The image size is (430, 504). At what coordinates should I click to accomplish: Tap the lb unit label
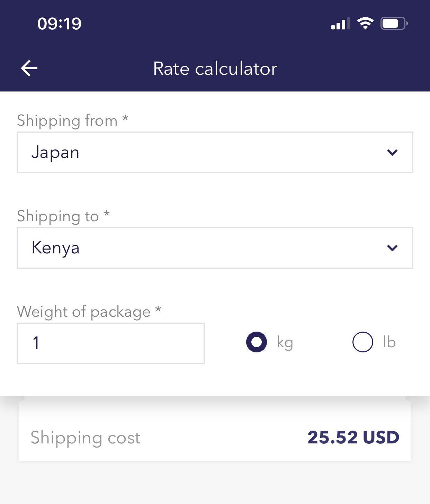(x=389, y=342)
